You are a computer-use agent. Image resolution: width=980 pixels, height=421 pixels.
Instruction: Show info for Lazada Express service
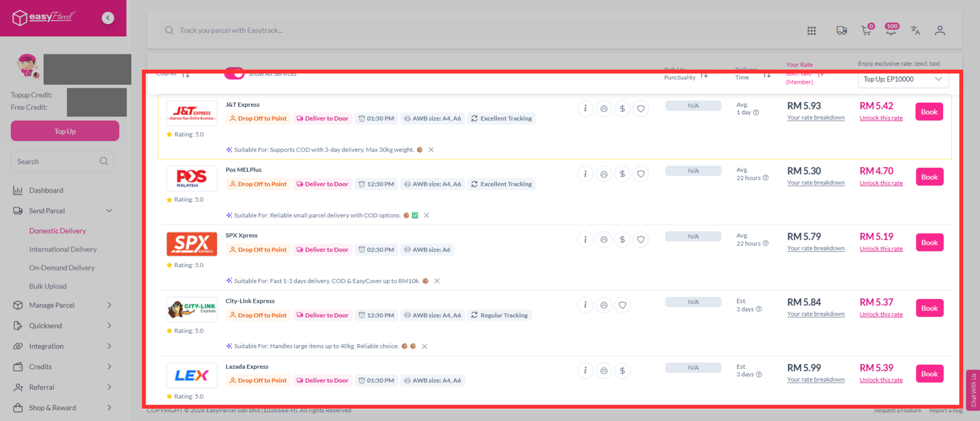pos(585,370)
